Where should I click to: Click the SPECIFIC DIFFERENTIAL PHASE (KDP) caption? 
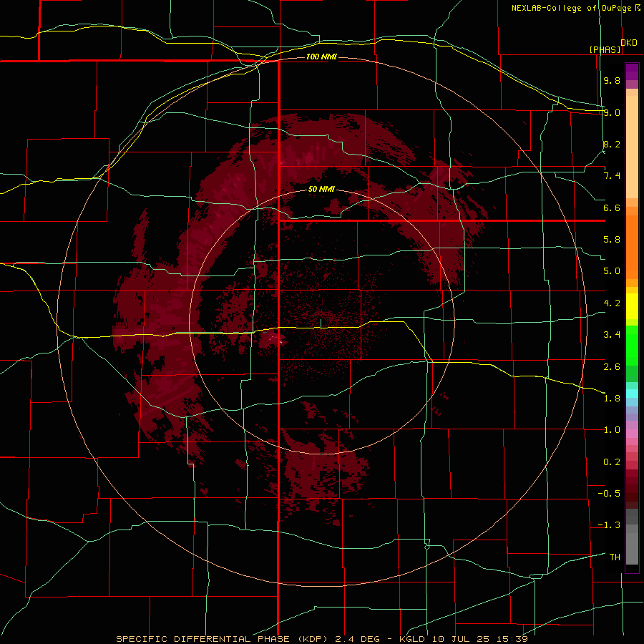(x=223, y=639)
